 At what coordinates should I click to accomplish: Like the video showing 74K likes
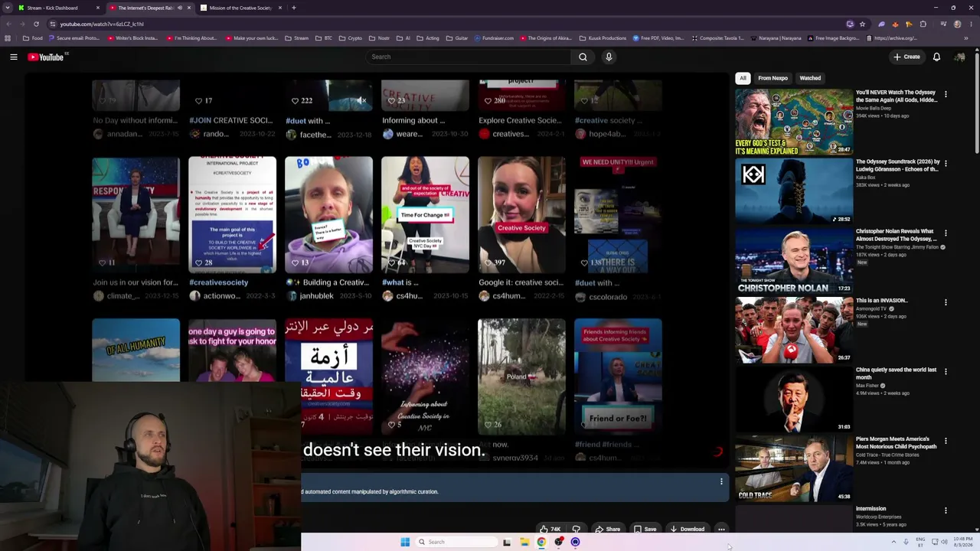click(550, 529)
